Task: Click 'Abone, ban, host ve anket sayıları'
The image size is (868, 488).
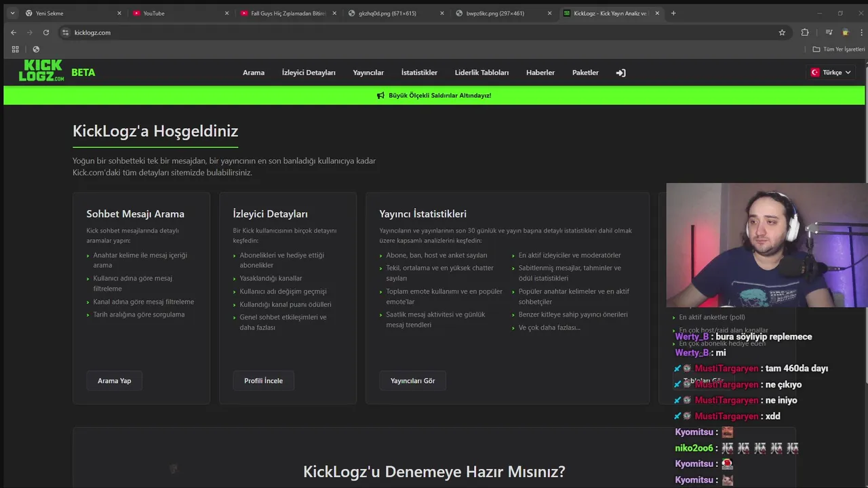Action: coord(437,256)
